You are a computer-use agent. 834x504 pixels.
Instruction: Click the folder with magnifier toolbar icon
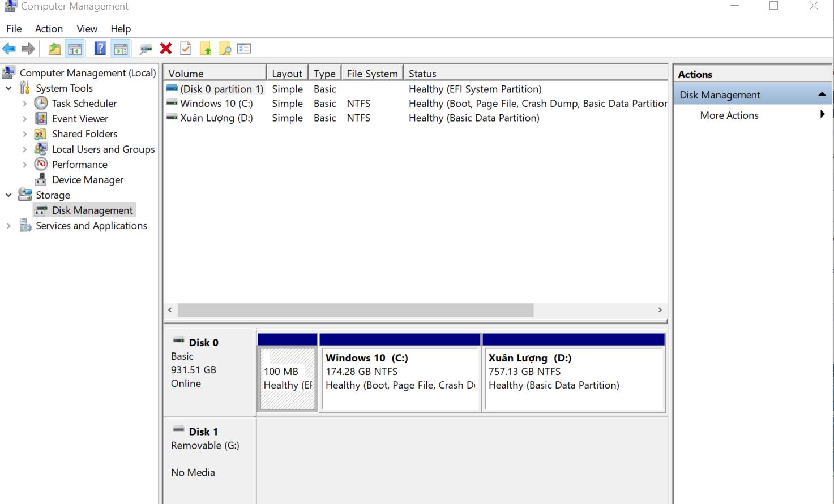225,49
